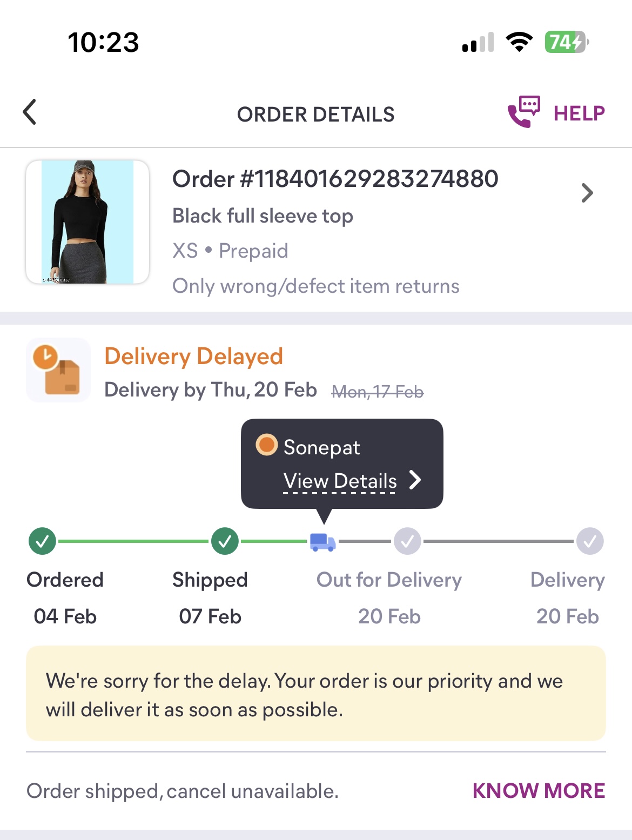Open the Help phone chat icon
Viewport: 632px width, 840px height.
(523, 112)
